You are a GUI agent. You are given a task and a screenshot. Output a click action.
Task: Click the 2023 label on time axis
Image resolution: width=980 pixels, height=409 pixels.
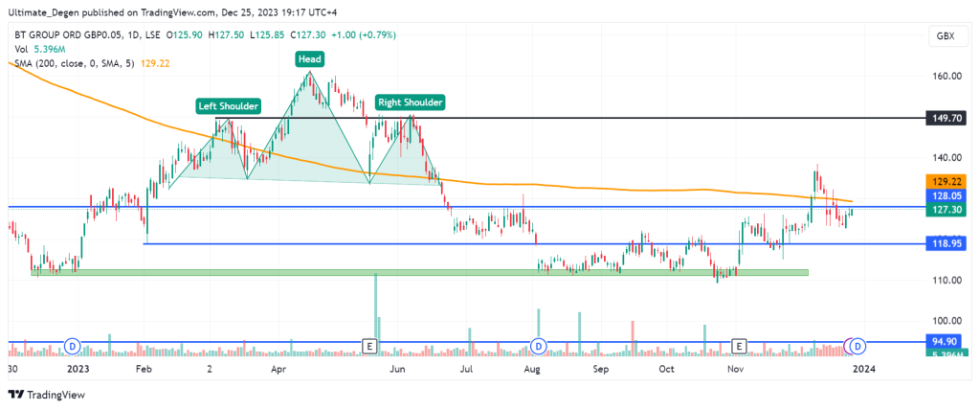(x=78, y=369)
